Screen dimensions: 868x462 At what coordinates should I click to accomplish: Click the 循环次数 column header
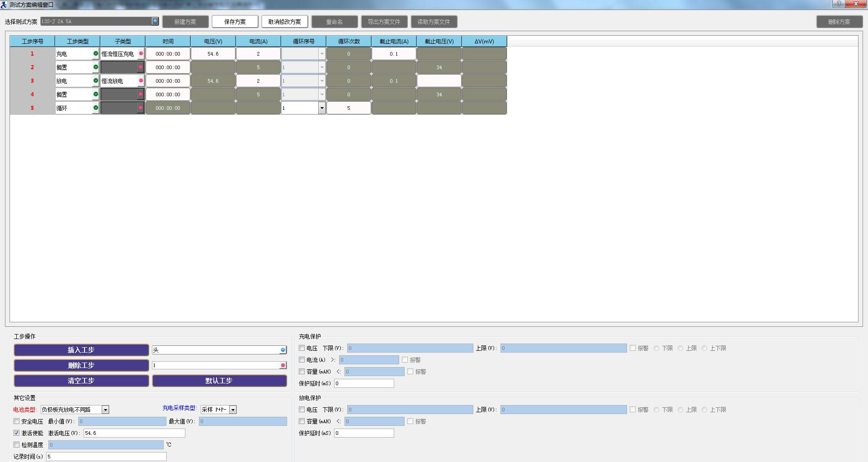point(349,41)
